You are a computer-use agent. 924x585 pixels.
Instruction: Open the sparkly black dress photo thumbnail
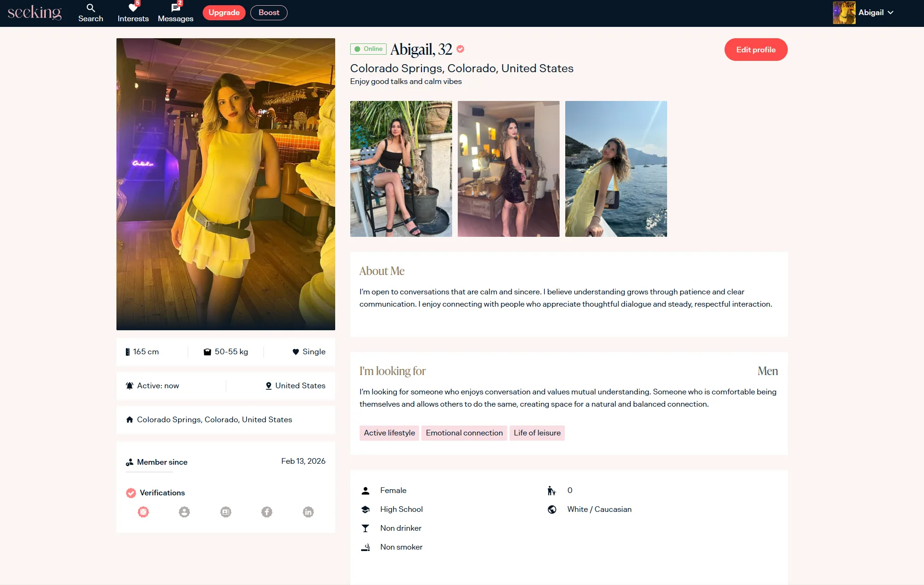(509, 169)
